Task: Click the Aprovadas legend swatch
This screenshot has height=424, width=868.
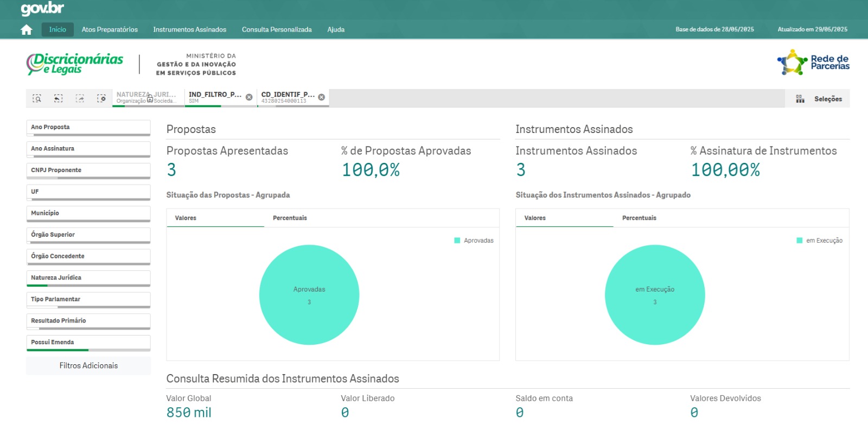Action: (457, 241)
